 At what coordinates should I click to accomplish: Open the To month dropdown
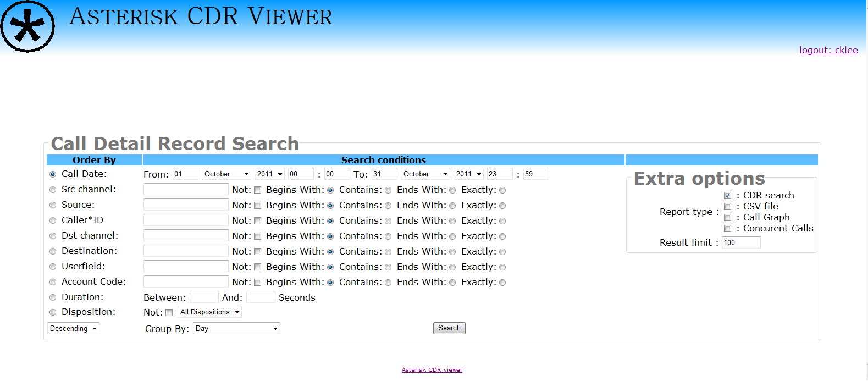click(425, 174)
